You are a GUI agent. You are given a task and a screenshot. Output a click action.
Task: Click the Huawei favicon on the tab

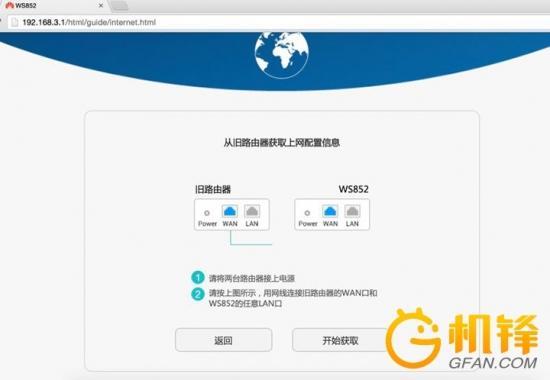(9, 5)
